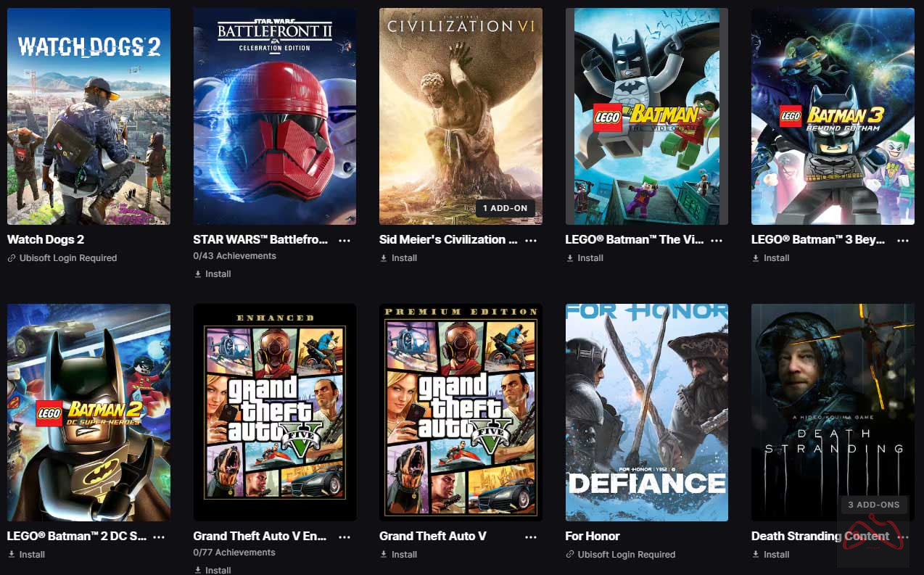Viewport: 924px width, 575px height.
Task: Click the 1 ADD-ON badge on Civilization VI
Action: click(x=506, y=208)
